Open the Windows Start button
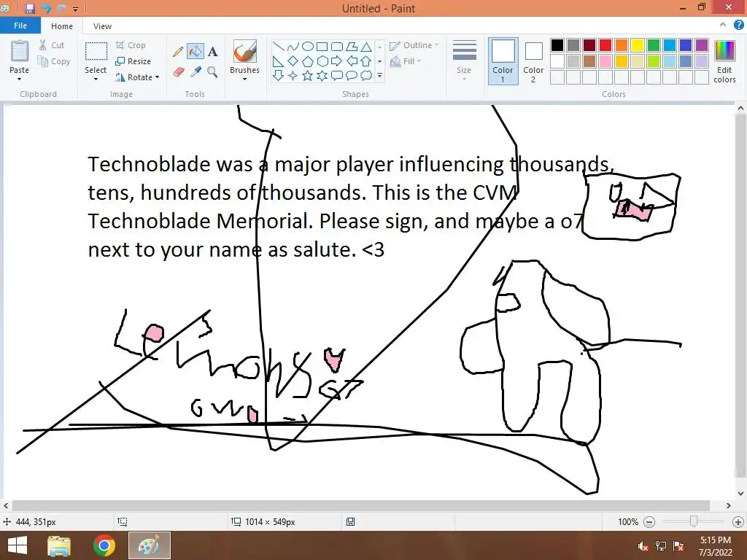 pyautogui.click(x=18, y=545)
